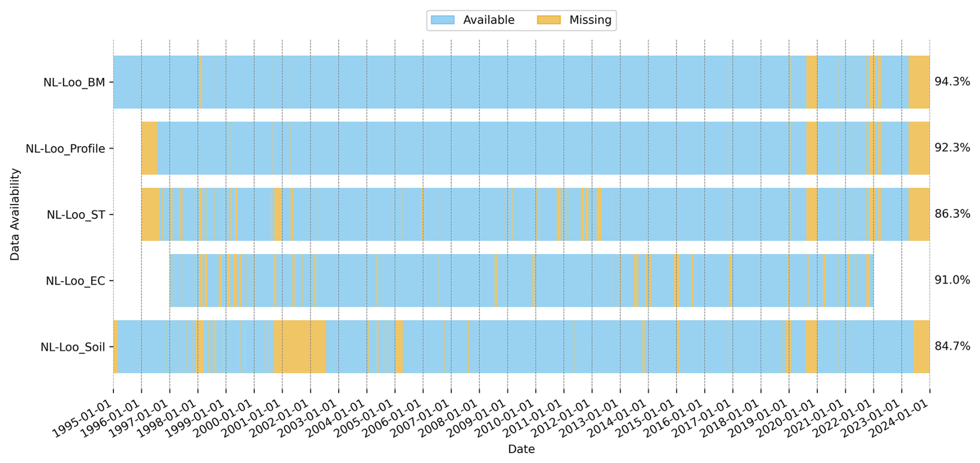
Task: Select the 86.3% percentage label
Action: click(952, 214)
